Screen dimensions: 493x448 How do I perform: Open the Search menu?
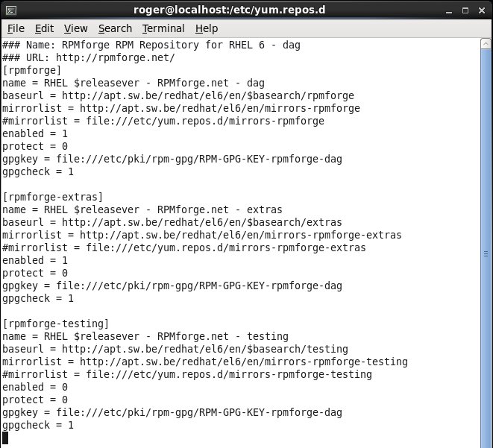tap(115, 28)
